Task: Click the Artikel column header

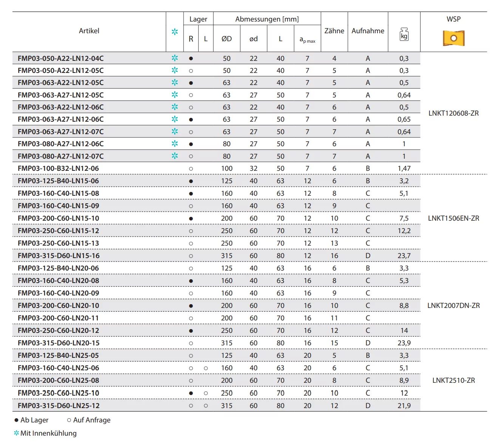Action: (89, 31)
